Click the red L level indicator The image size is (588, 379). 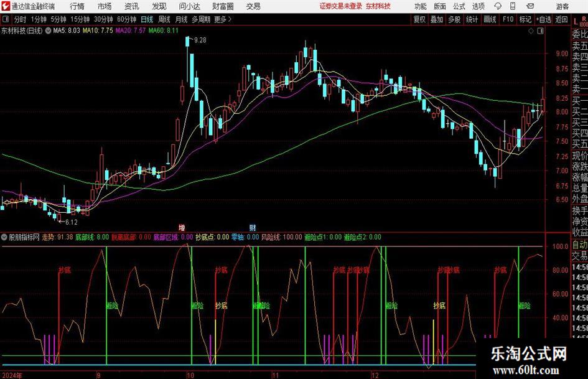click(x=576, y=22)
